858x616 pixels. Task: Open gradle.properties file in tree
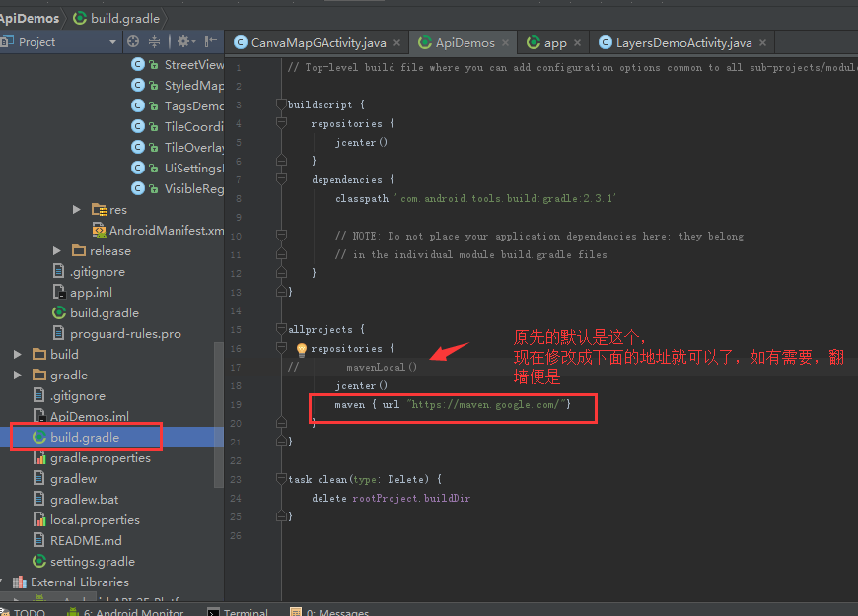pos(100,458)
